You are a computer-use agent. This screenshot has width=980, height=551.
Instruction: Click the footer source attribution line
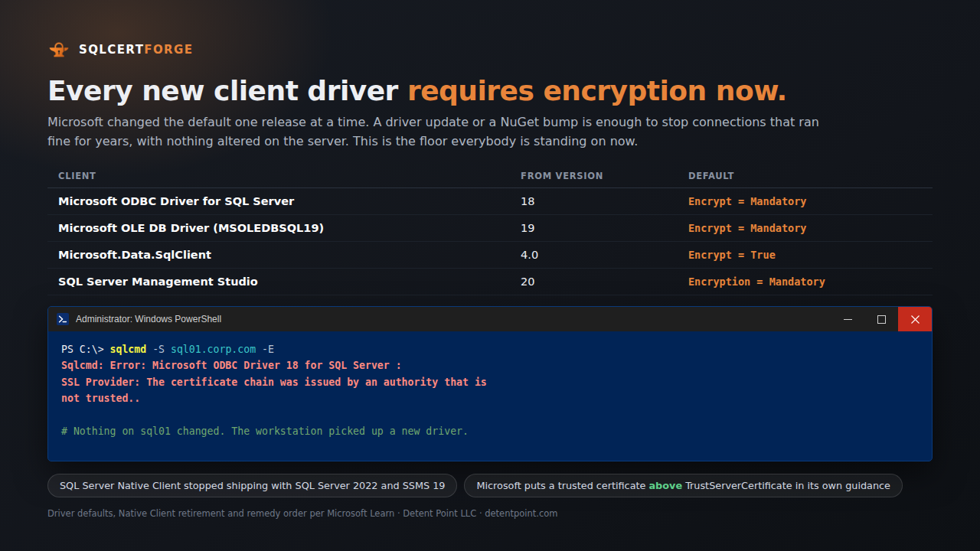(302, 514)
